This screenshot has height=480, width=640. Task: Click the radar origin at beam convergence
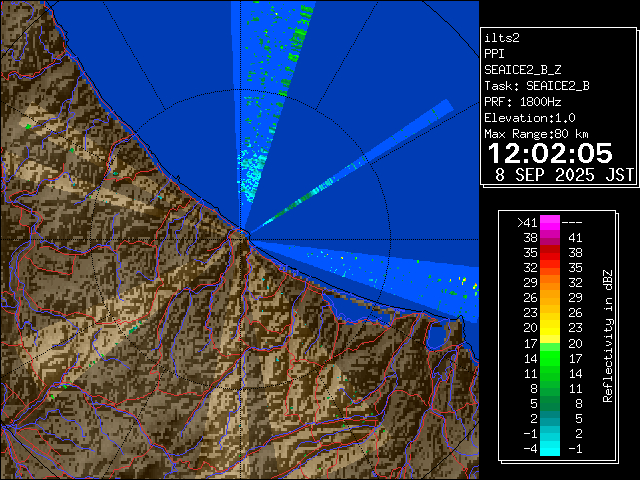(x=243, y=231)
